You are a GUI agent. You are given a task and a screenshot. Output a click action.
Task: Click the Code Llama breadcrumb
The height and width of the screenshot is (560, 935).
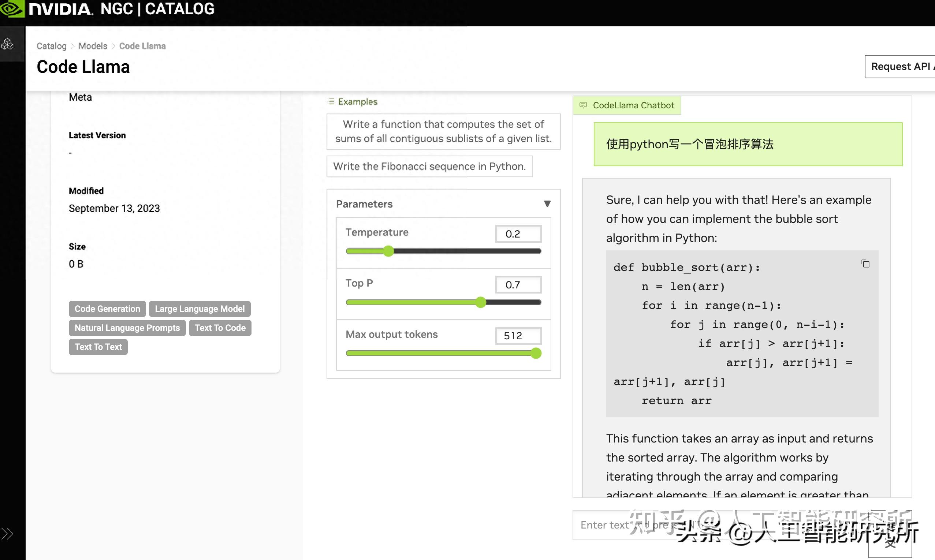pyautogui.click(x=142, y=46)
